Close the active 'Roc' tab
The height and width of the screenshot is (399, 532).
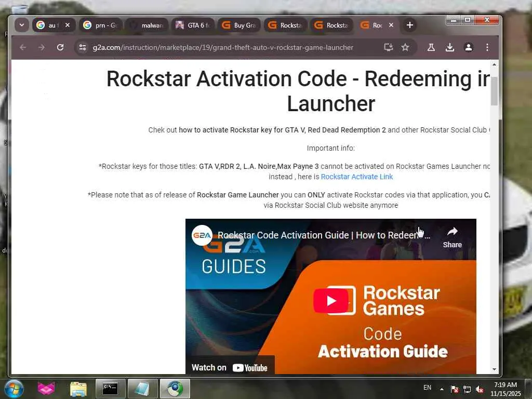[x=391, y=25]
